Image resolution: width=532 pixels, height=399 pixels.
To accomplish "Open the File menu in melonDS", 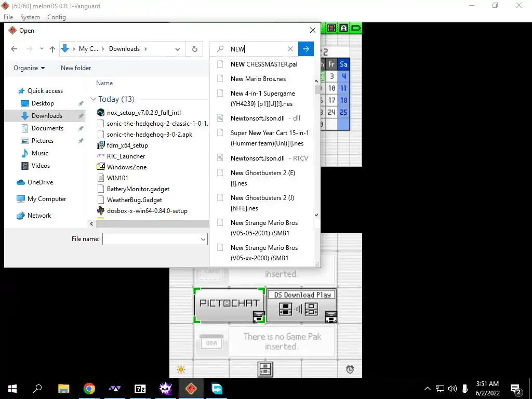I will pos(8,17).
